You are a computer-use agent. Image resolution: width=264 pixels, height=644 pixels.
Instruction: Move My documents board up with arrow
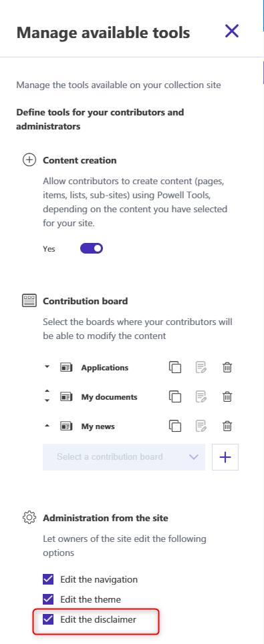(x=47, y=393)
